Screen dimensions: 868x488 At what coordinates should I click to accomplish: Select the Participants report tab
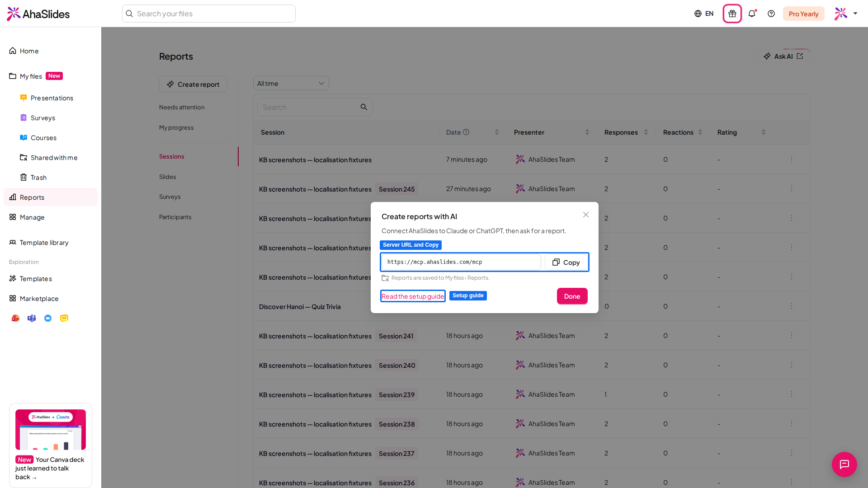175,217
